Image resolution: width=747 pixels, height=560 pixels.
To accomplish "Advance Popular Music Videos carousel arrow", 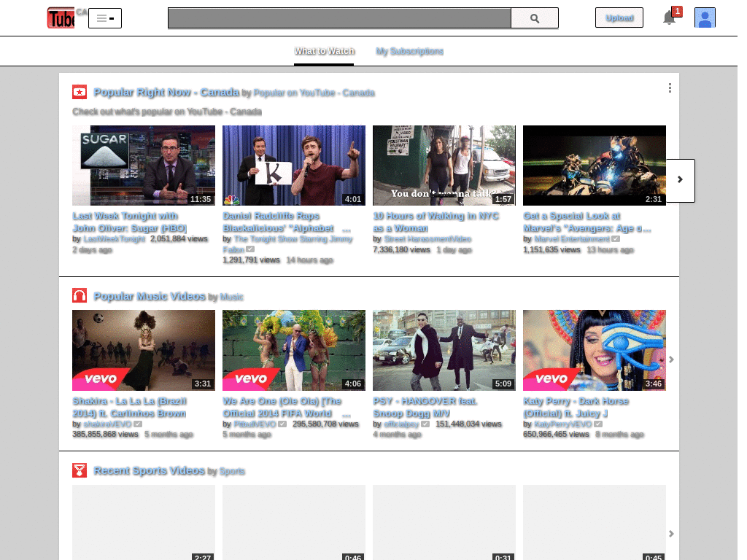I will click(671, 359).
